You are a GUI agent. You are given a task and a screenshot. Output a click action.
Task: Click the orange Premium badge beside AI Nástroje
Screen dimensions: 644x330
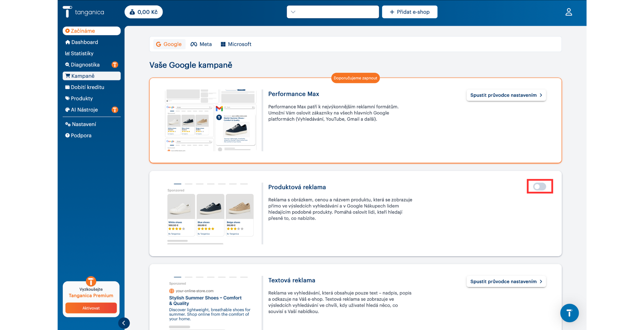click(x=115, y=110)
